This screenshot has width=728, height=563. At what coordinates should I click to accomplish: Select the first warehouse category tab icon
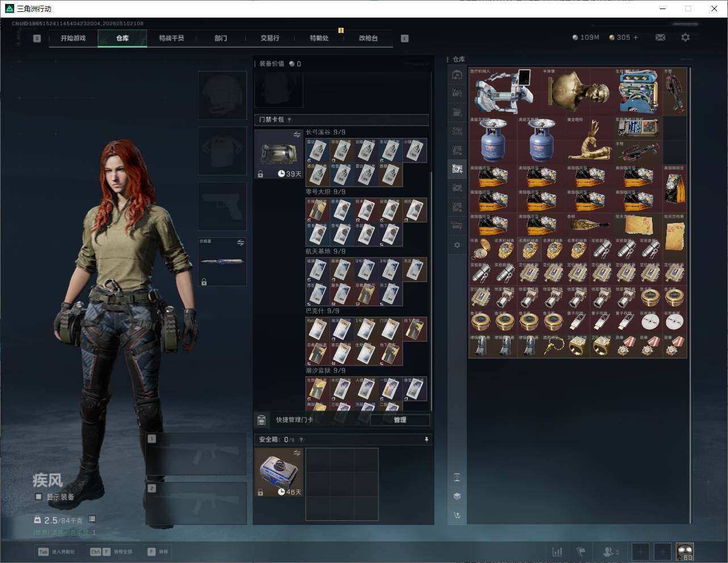point(457,75)
